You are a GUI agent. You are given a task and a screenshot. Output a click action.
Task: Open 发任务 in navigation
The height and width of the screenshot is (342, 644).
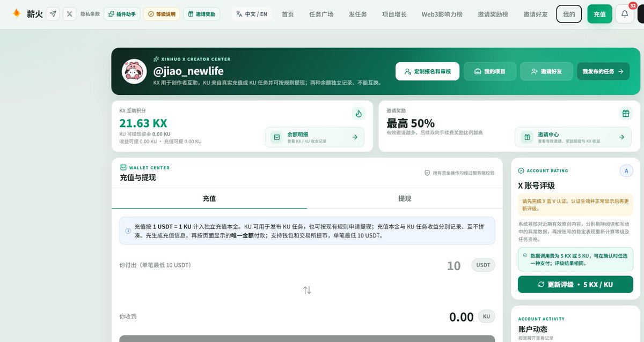point(358,14)
